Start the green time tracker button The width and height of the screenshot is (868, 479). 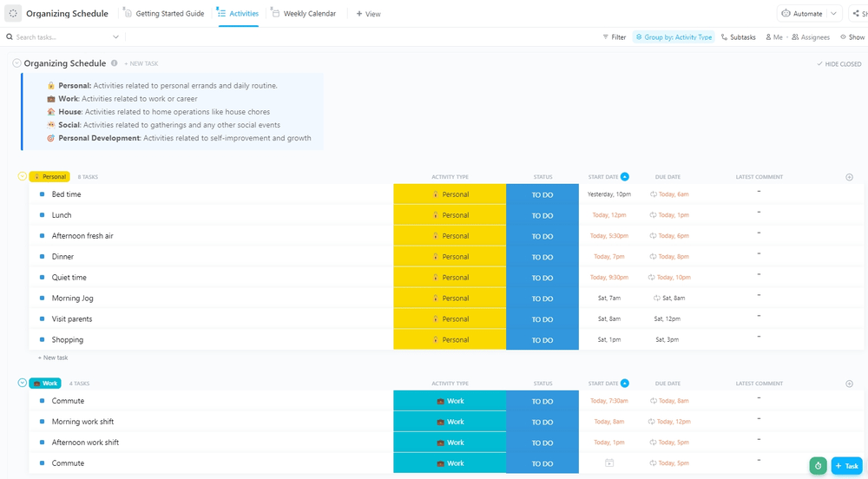coord(818,466)
